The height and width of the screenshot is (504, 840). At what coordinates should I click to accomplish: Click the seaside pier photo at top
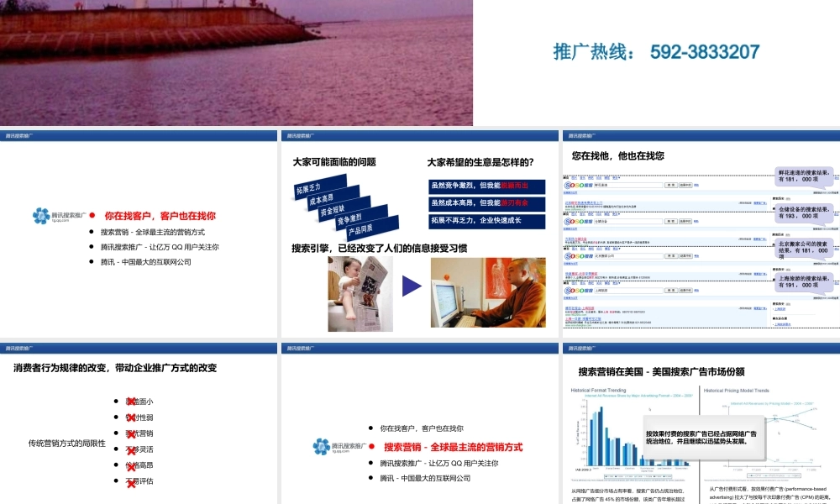coord(236,63)
